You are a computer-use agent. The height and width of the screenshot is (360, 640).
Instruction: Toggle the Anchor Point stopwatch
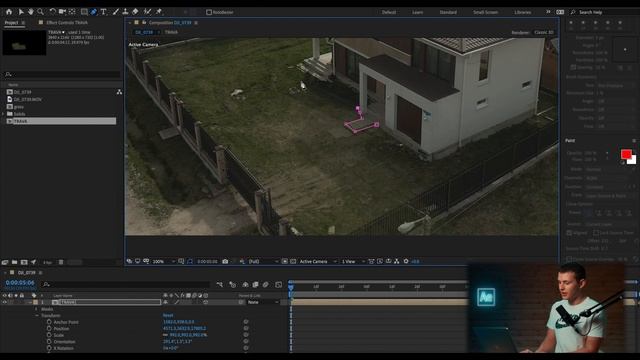[49, 322]
